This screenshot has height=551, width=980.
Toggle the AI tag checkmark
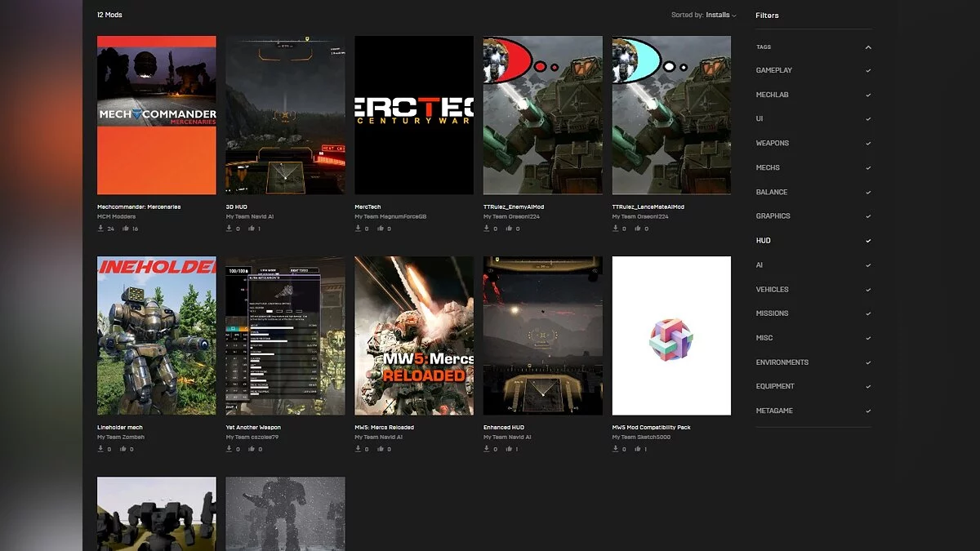868,265
